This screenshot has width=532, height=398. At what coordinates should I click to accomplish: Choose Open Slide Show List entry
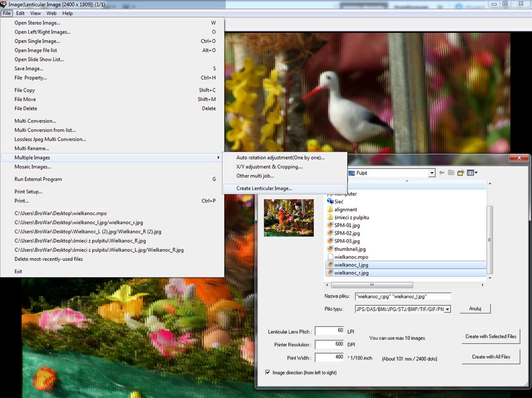pos(112,59)
